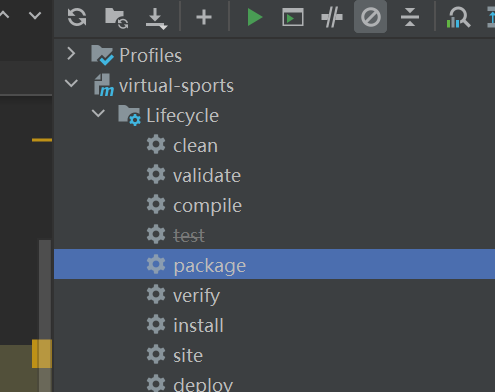Go to next occurrence down arrow
495x392 pixels.
pyautogui.click(x=35, y=15)
